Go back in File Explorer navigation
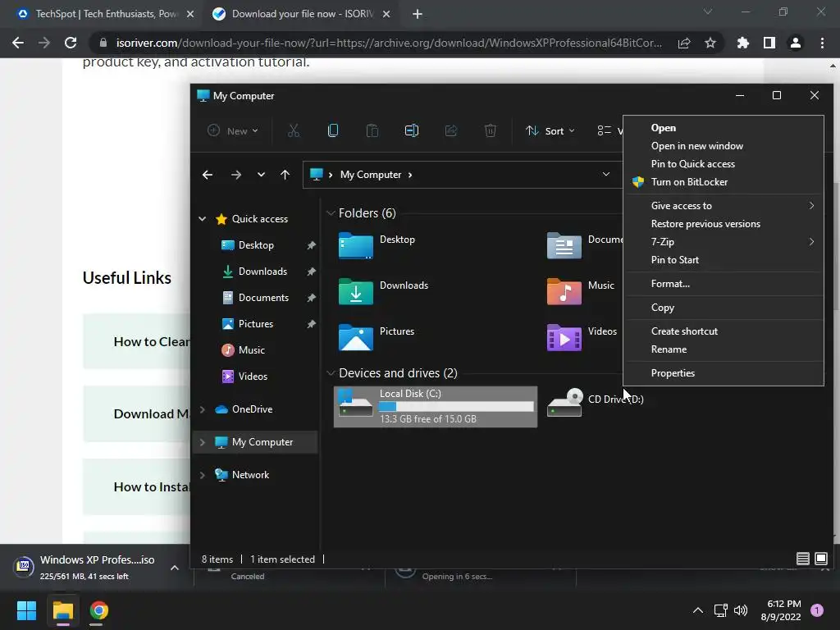This screenshot has height=630, width=840. (208, 175)
